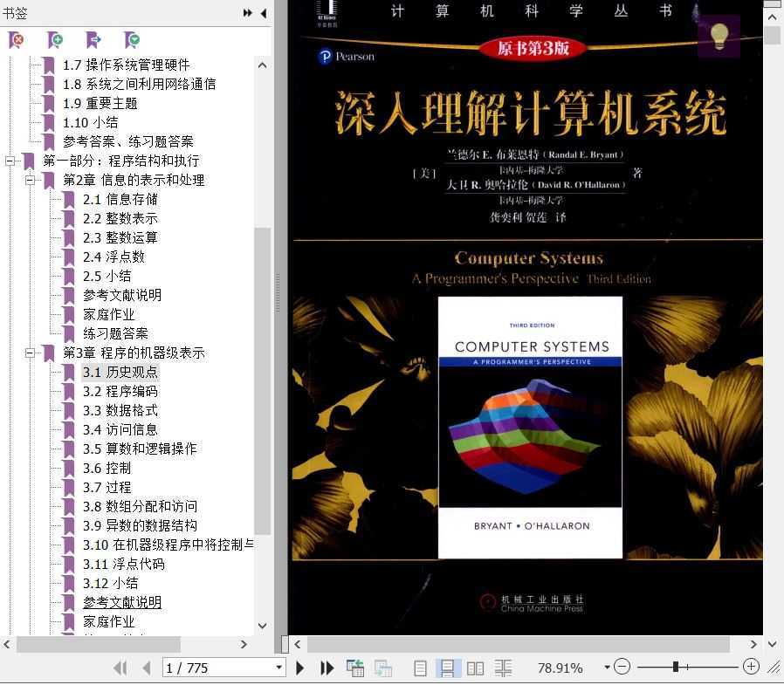Click the zoom in plus button

coord(751,667)
